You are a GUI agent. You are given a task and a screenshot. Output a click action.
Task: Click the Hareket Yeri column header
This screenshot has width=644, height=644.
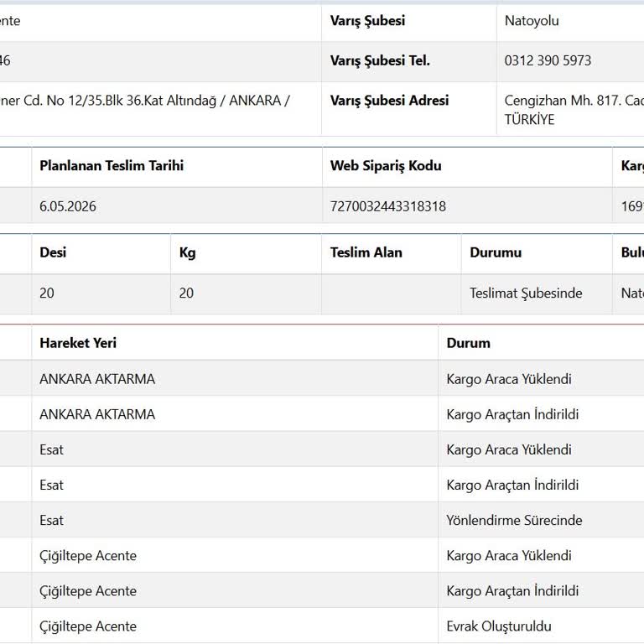78,343
